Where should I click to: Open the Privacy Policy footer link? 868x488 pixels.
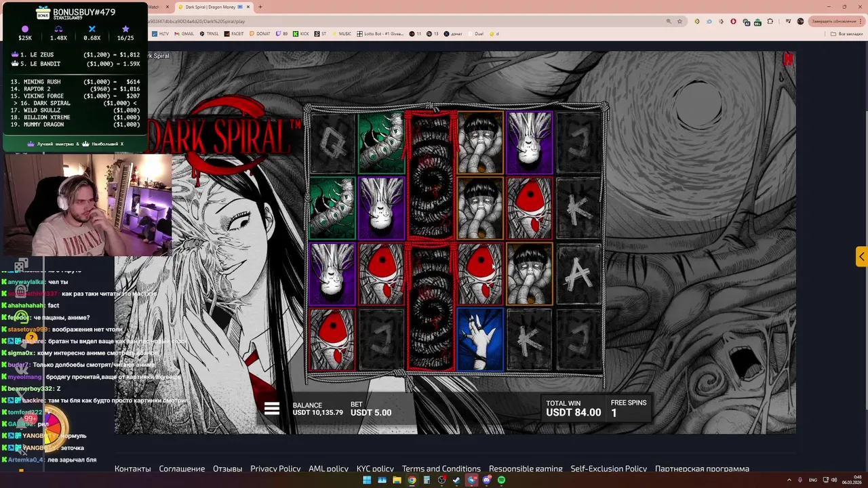(275, 468)
